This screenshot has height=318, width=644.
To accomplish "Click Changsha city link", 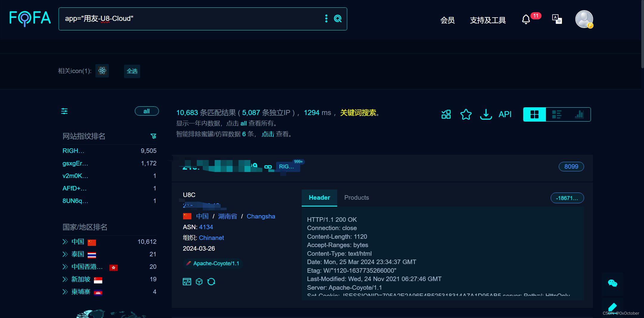I will [x=261, y=216].
